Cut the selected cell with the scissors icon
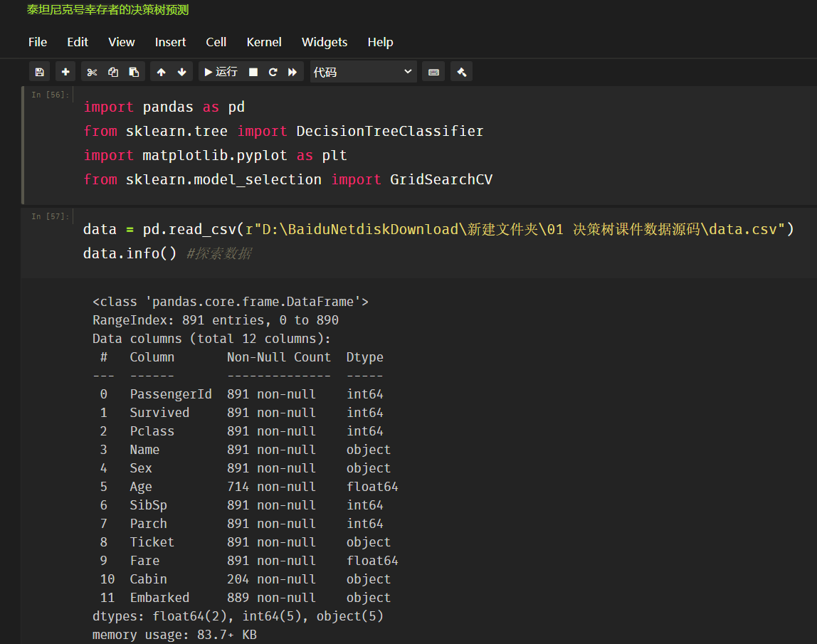This screenshot has height=644, width=817. click(x=90, y=71)
